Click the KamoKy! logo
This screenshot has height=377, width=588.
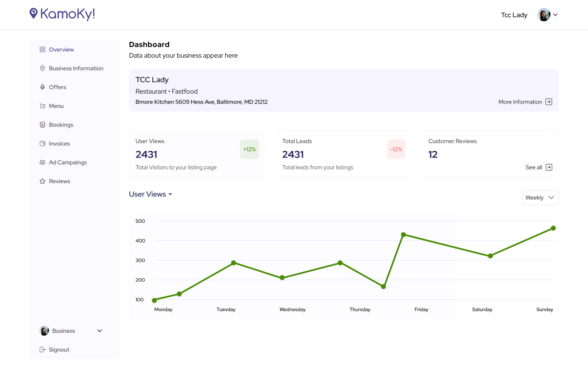62,14
